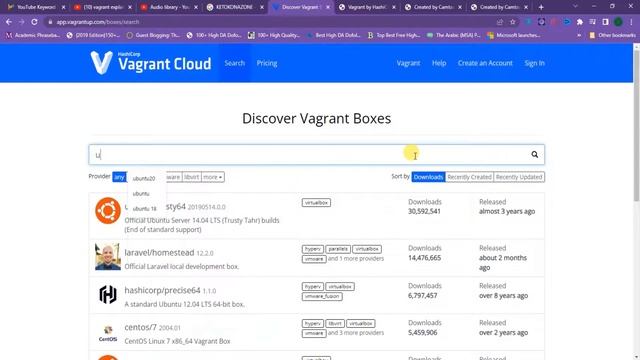The width and height of the screenshot is (640, 360).
Task: Choose the 'ubuntu20' autocomplete suggestion
Action: point(144,178)
